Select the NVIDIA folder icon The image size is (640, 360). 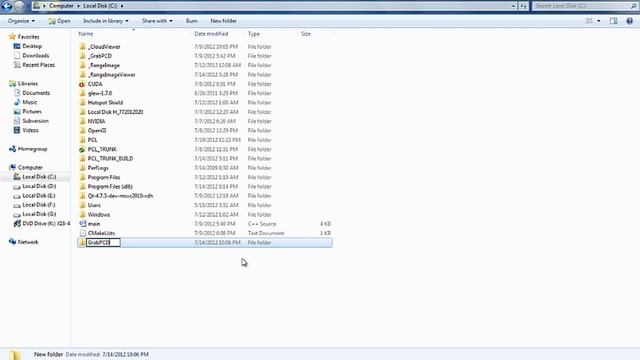82,121
